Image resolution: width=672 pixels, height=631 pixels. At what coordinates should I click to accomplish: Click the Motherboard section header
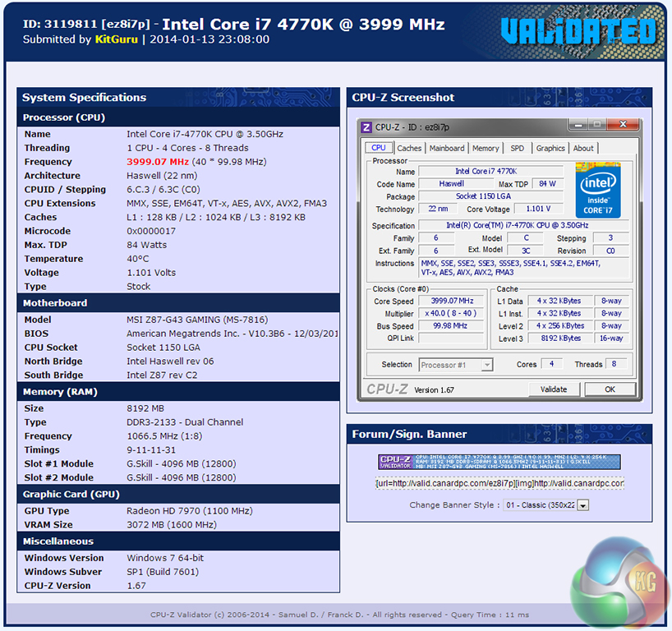[178, 302]
